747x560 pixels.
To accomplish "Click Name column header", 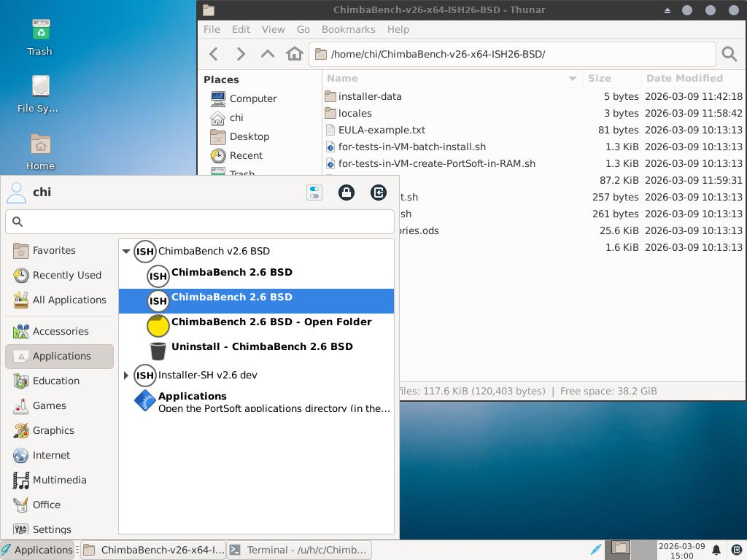I will (452, 79).
